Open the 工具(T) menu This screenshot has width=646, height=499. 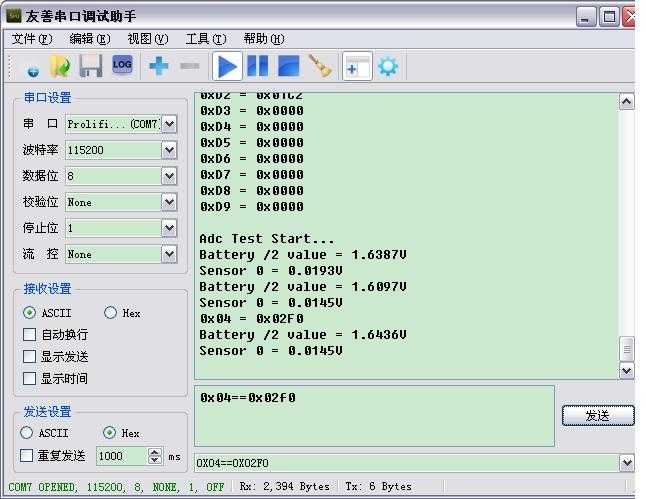tap(206, 39)
